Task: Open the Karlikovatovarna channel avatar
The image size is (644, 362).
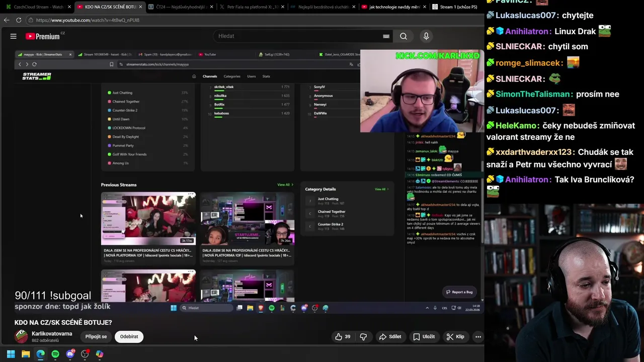Action: 21,336
